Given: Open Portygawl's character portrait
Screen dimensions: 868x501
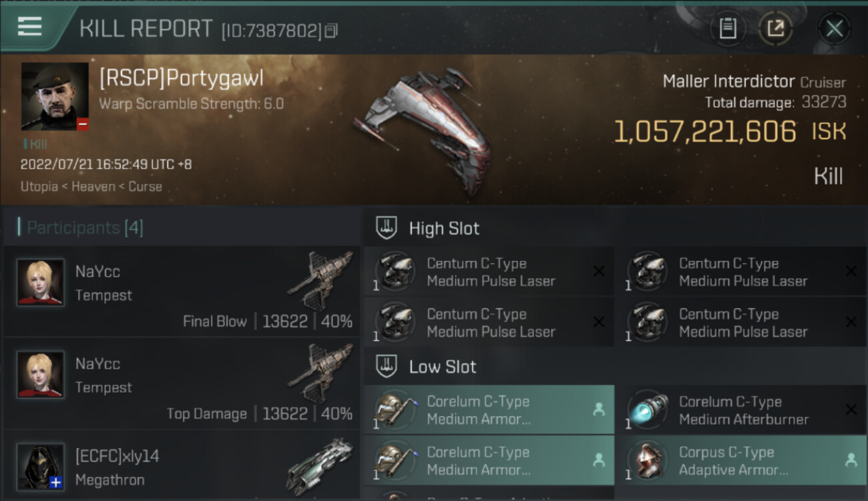Looking at the screenshot, I should click(55, 96).
